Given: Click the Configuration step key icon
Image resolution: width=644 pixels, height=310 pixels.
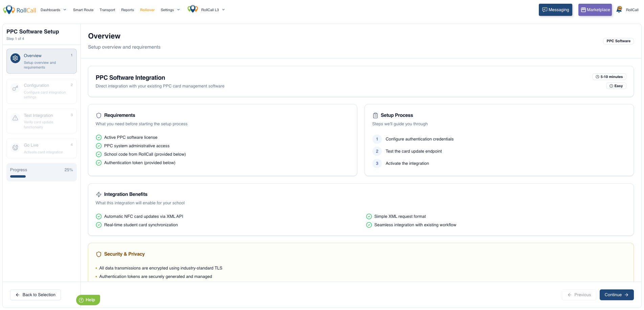Looking at the screenshot, I should pos(15,88).
